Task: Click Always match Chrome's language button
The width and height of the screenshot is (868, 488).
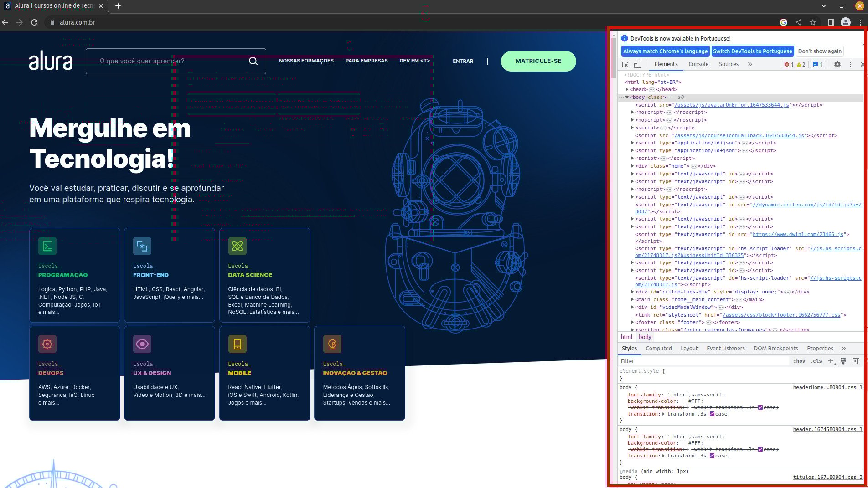Action: (665, 51)
